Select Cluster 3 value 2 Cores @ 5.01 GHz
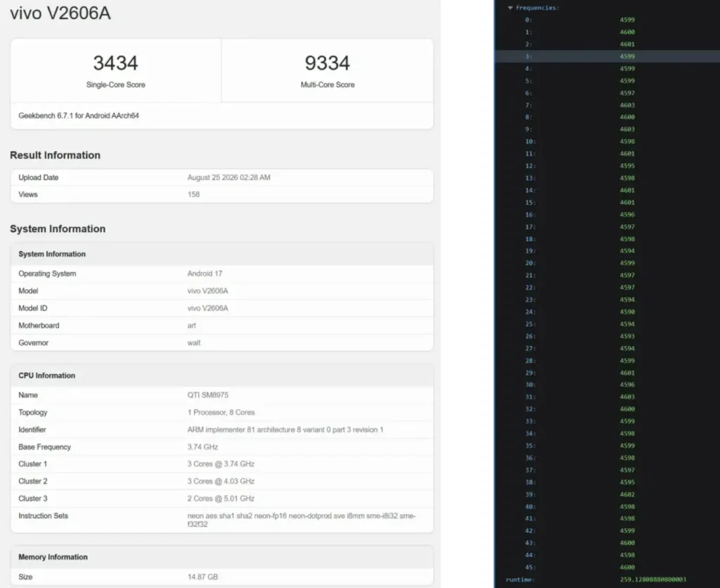 click(221, 499)
